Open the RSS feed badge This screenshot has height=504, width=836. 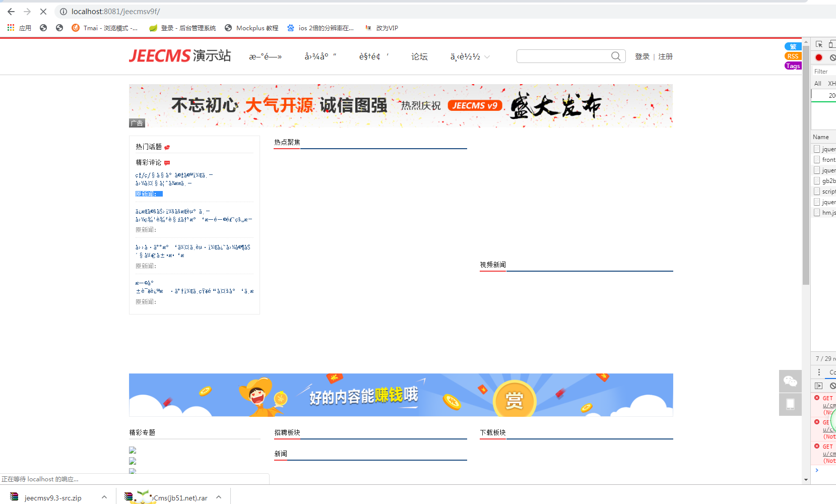click(x=793, y=56)
